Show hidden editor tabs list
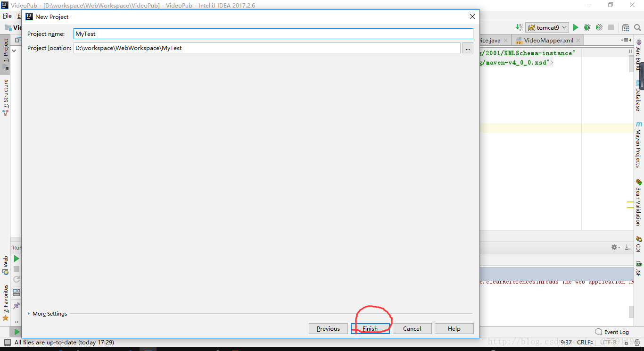644x351 pixels. [627, 41]
